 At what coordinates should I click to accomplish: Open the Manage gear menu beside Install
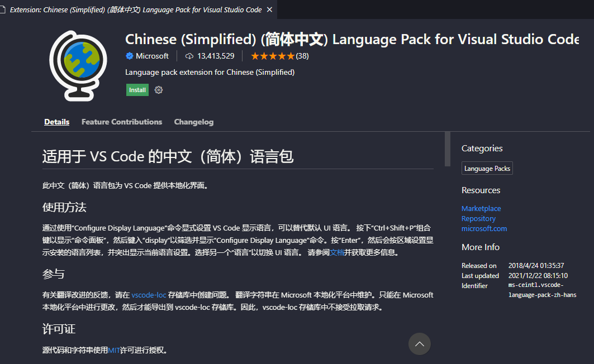(x=158, y=89)
